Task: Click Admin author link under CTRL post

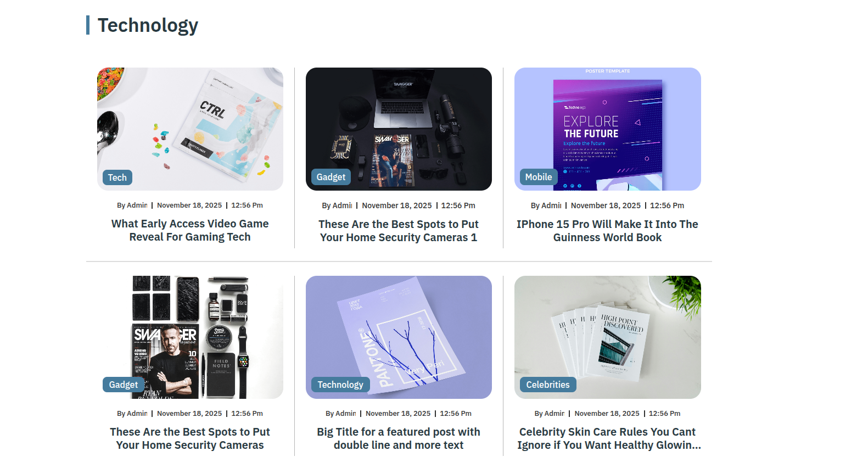Action: click(137, 205)
